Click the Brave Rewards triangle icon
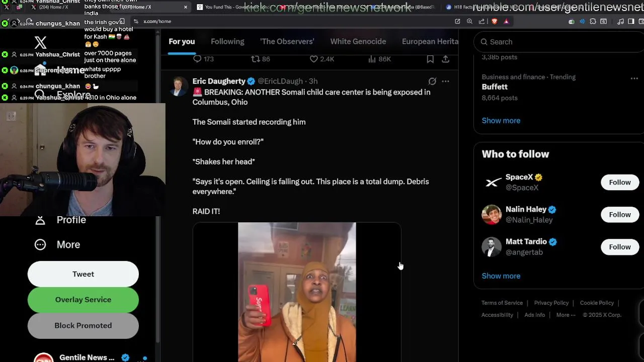Screen dimensions: 644x362 coord(506,21)
